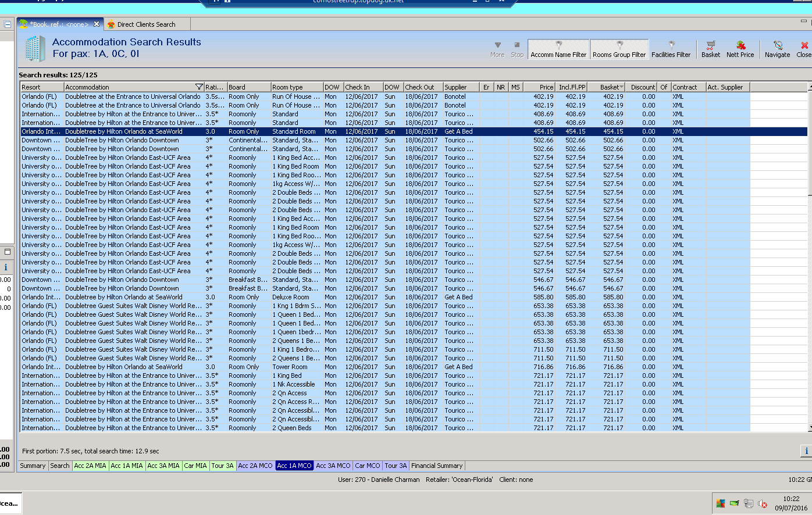Screen dimensions: 812x515
Task: Click the muted volume tray icon
Action: point(763,503)
